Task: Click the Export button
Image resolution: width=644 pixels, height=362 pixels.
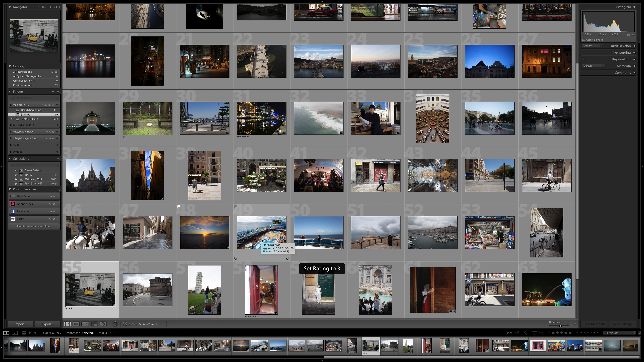Action: pos(47,324)
